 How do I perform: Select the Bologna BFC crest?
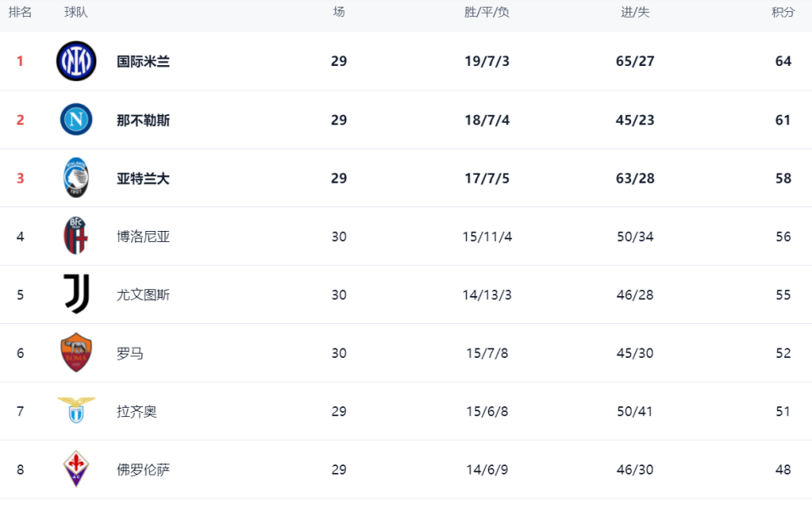[x=75, y=236]
